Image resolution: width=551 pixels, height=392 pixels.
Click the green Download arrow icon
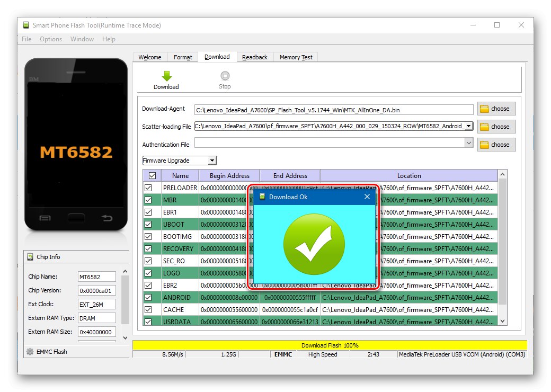click(x=166, y=76)
